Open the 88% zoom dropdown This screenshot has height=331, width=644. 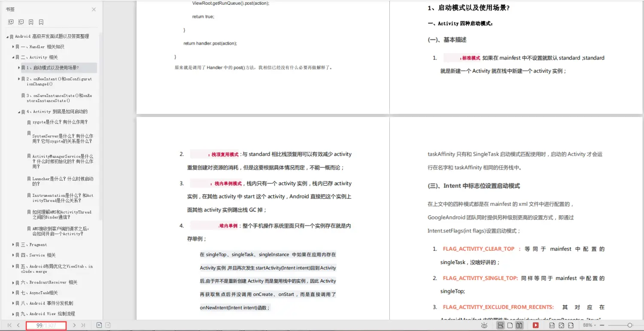(x=590, y=325)
